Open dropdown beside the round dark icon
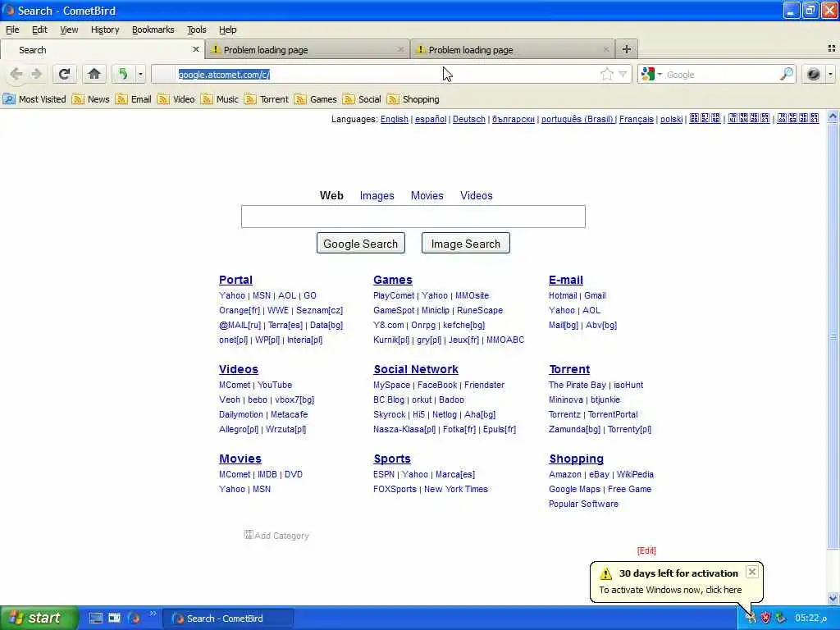 click(830, 74)
